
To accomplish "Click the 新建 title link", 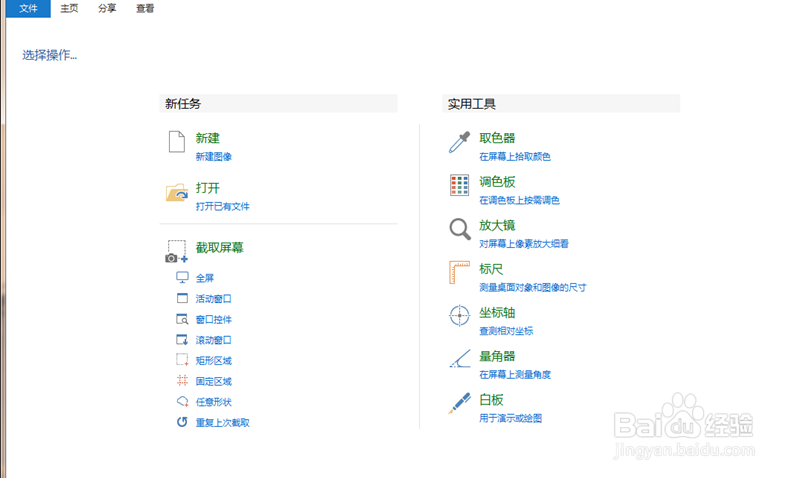I will click(208, 138).
